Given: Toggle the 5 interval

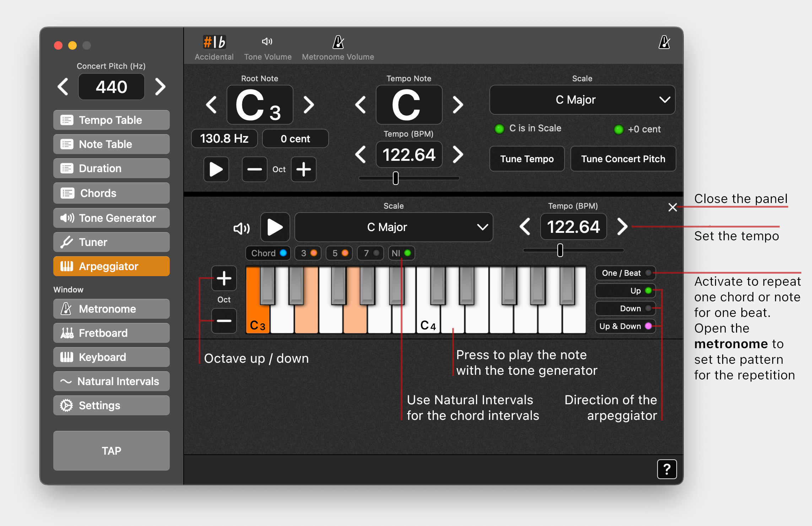Looking at the screenshot, I should tap(339, 253).
